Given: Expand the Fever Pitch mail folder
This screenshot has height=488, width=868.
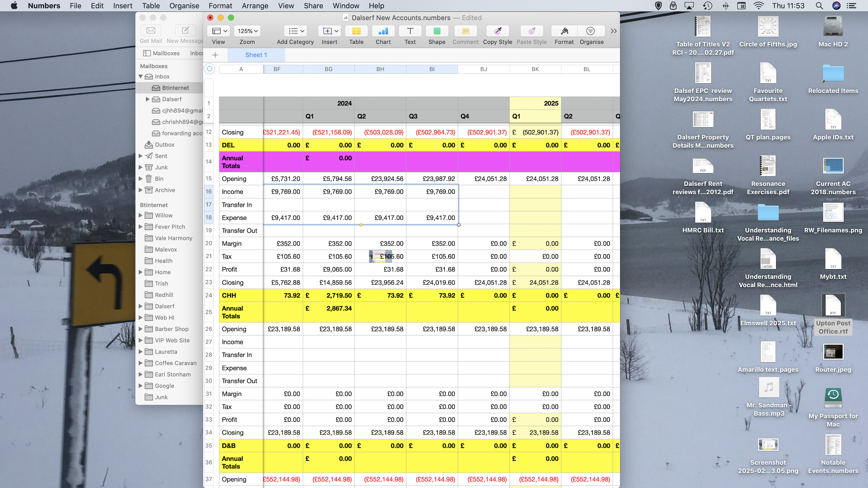Looking at the screenshot, I should point(141,227).
